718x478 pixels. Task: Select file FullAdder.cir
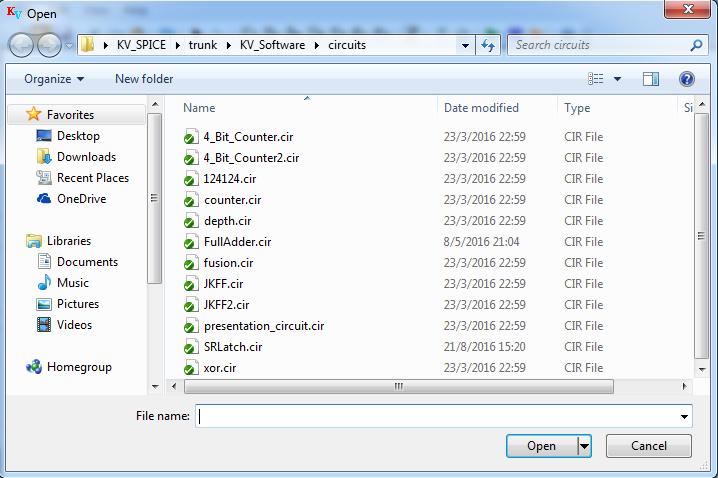point(237,242)
